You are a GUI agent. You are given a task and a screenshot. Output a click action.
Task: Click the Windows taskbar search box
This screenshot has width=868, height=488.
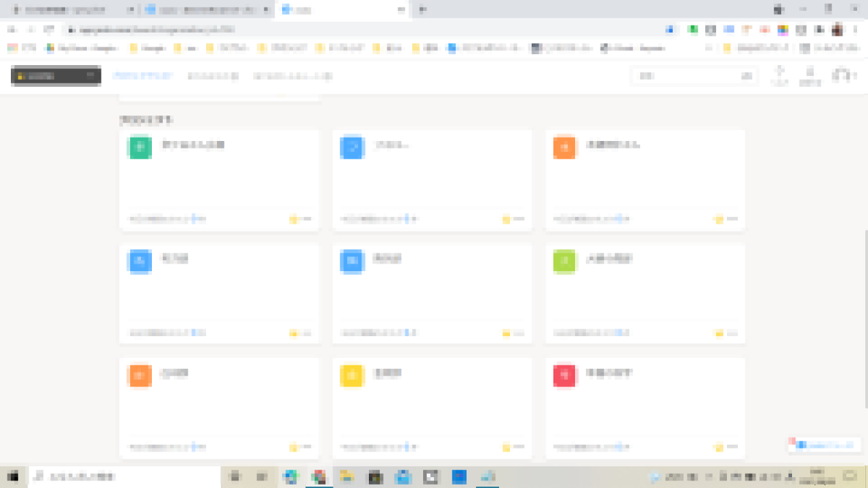coord(124,476)
